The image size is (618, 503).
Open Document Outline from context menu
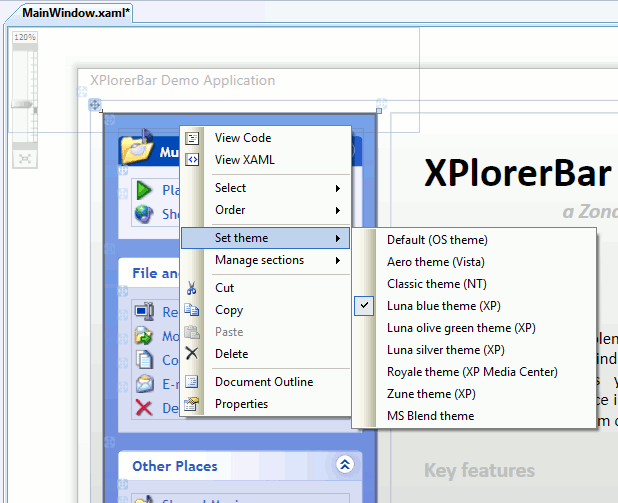[265, 382]
